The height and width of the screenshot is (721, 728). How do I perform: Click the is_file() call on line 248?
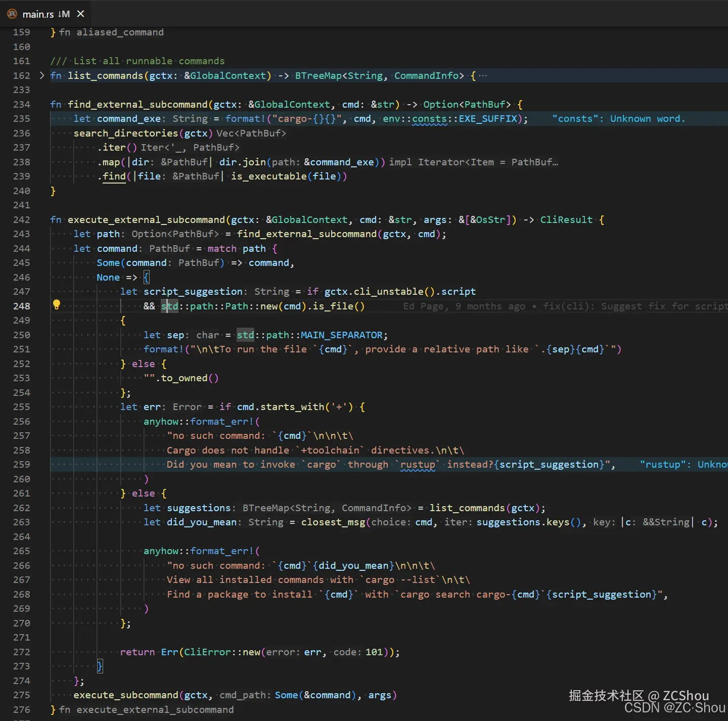point(339,306)
